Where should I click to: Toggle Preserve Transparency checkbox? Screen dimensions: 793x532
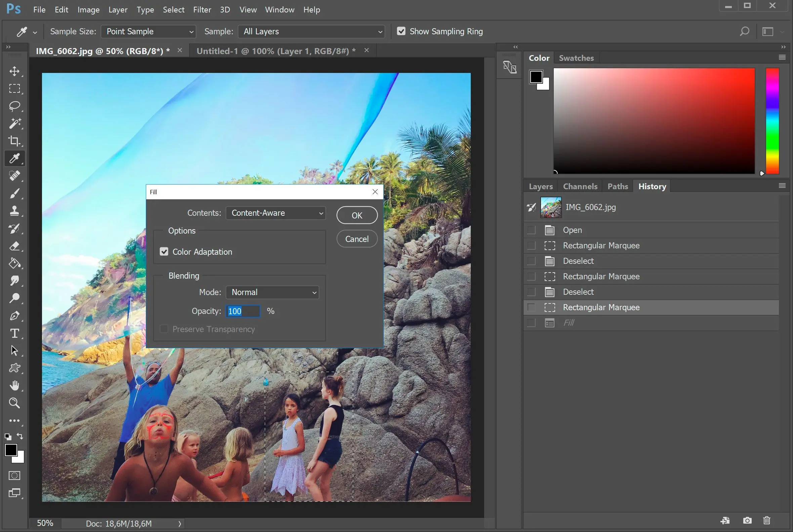tap(164, 329)
